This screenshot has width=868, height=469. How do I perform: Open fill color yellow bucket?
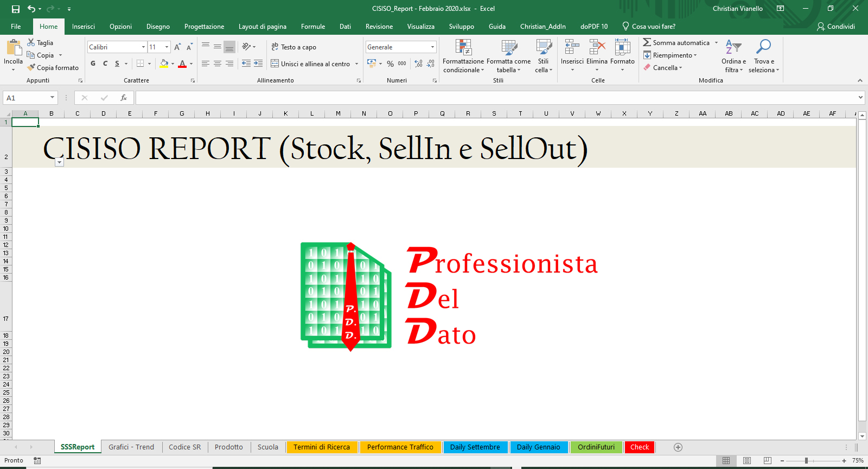tap(164, 64)
